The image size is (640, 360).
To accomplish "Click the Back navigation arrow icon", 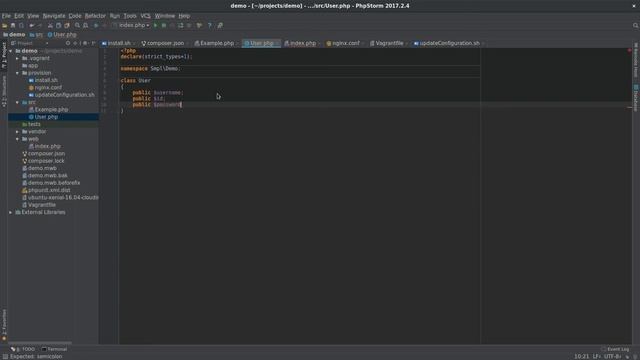I will point(96,25).
